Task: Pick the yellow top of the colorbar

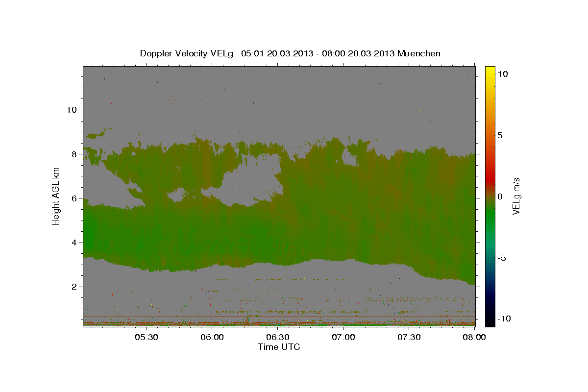Action: [x=490, y=70]
